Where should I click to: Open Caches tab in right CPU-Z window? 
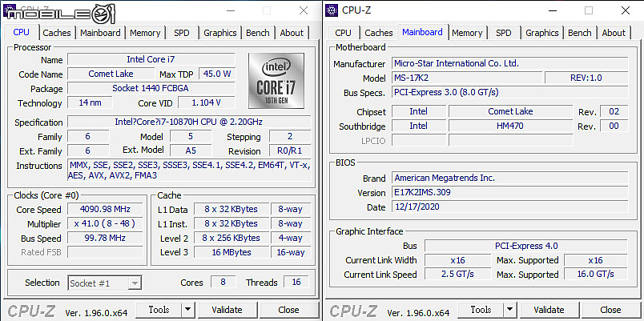coord(379,33)
